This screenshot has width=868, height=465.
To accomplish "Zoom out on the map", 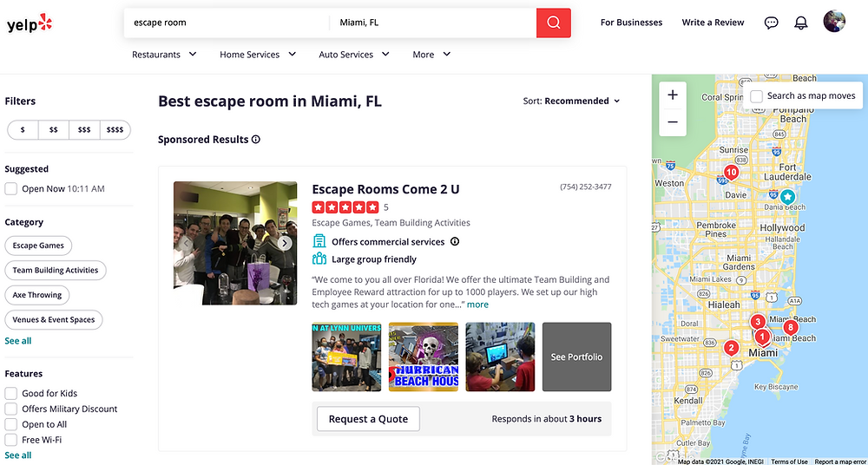I will [673, 122].
